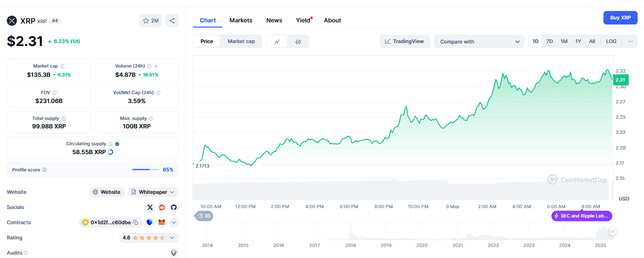Enable LOG scale on chart
Viewport: 644px width, 258px height.
[611, 41]
